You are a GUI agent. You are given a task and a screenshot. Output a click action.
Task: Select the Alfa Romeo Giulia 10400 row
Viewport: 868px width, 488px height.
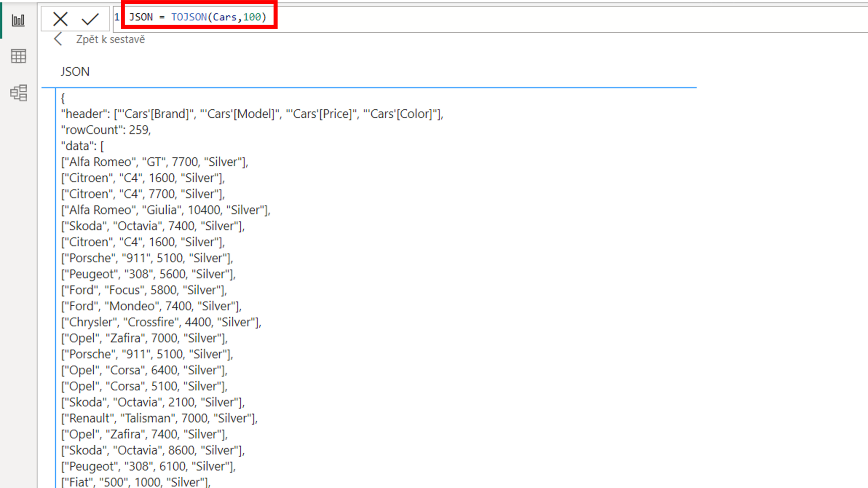click(166, 210)
